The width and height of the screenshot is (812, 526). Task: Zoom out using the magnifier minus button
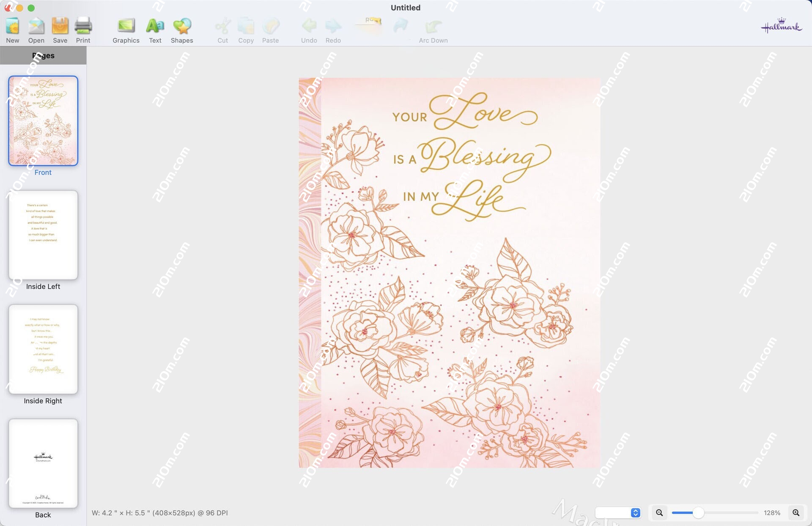point(658,512)
